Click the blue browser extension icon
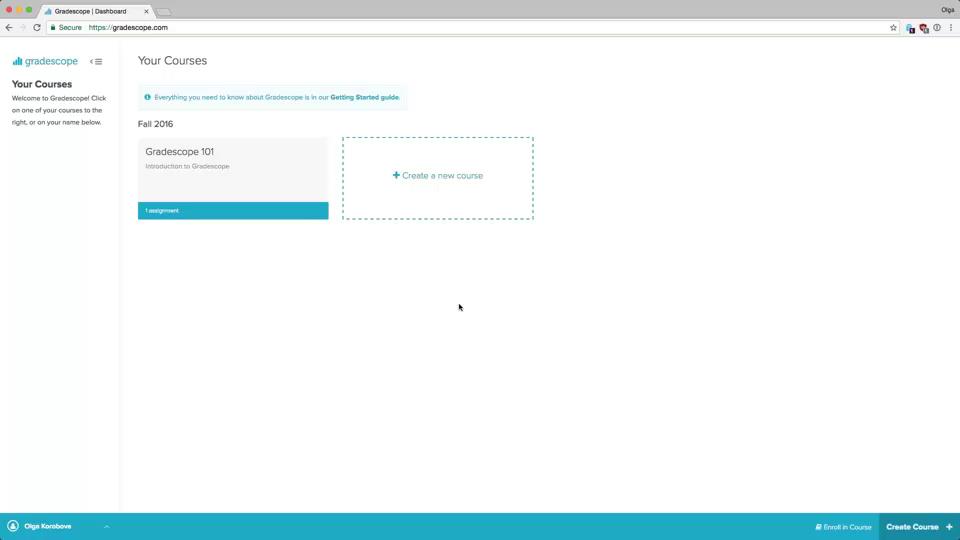 tap(910, 28)
